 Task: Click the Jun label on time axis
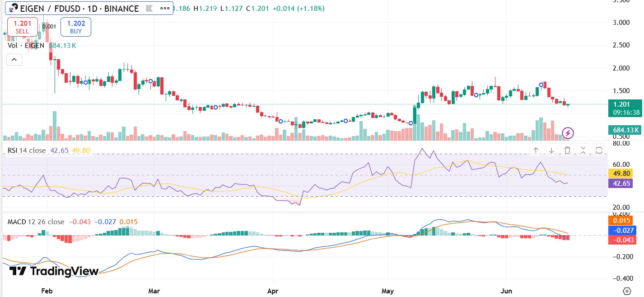click(x=506, y=291)
